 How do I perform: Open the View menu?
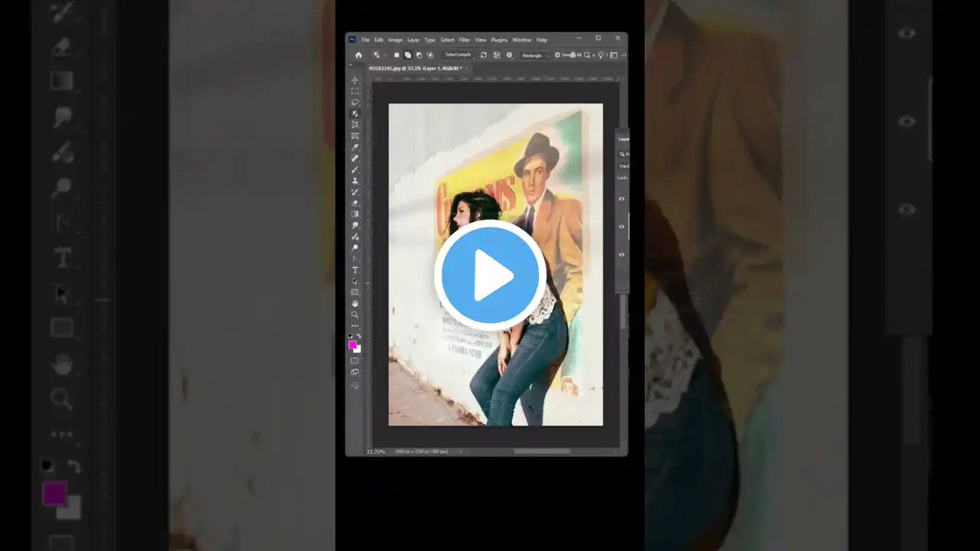click(481, 40)
